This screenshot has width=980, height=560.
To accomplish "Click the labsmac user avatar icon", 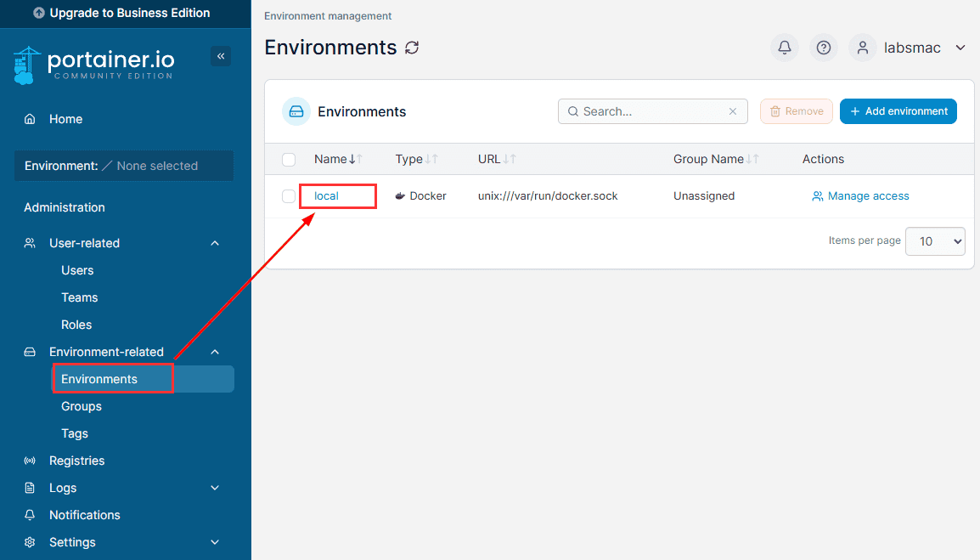I will click(x=862, y=48).
